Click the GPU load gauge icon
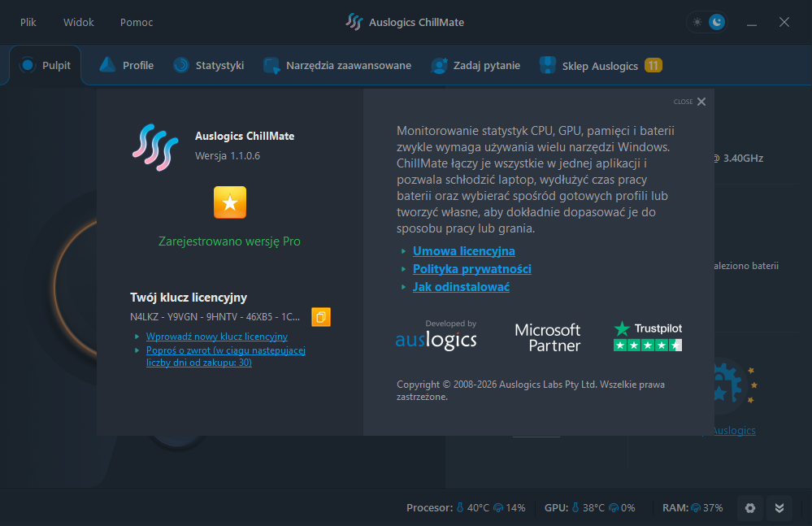Image resolution: width=812 pixels, height=526 pixels. click(x=613, y=508)
